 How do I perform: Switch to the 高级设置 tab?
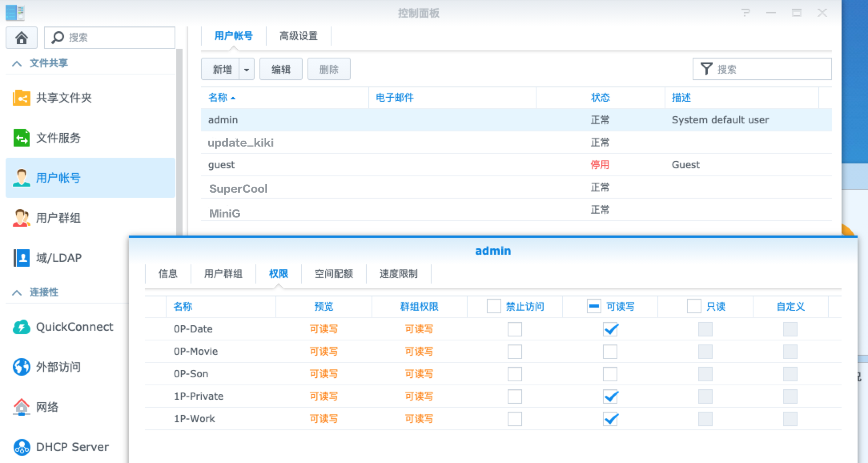(x=299, y=36)
